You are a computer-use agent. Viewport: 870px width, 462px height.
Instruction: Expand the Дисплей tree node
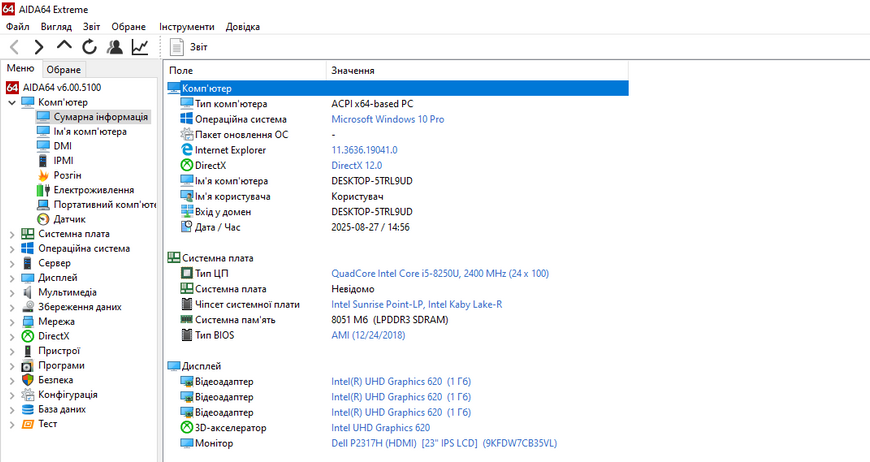(x=12, y=278)
